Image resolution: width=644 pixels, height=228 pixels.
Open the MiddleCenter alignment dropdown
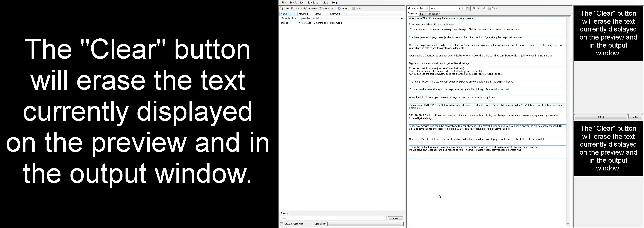(427, 8)
